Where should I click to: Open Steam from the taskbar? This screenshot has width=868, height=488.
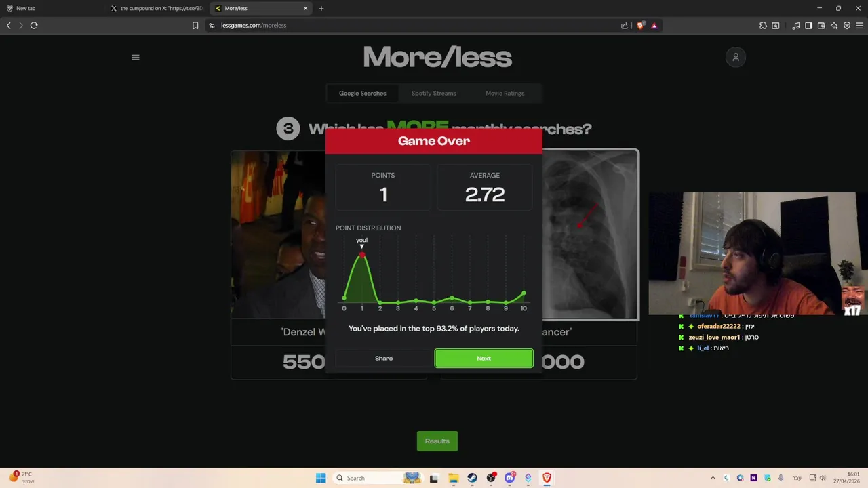click(x=472, y=478)
